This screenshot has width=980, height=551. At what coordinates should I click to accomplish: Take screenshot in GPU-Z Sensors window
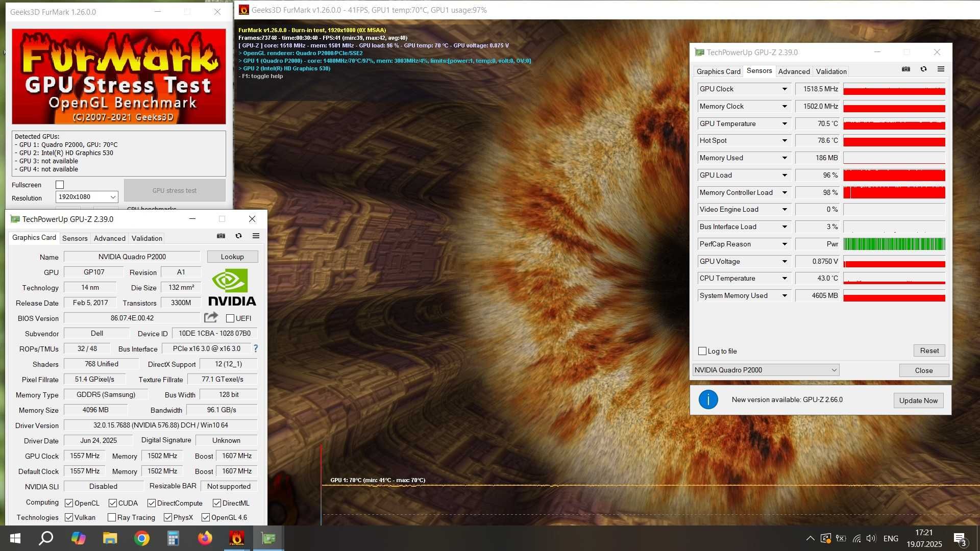(906, 69)
